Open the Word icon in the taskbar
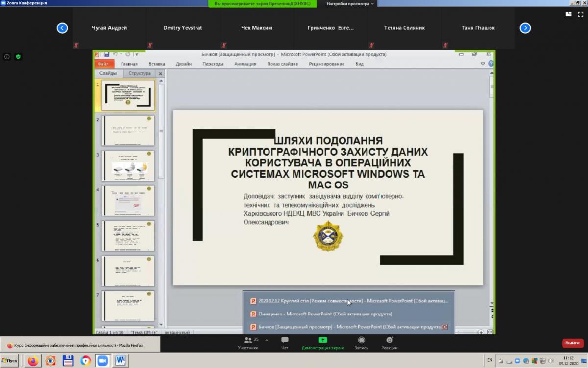Image resolution: width=588 pixels, height=368 pixels. (x=121, y=361)
